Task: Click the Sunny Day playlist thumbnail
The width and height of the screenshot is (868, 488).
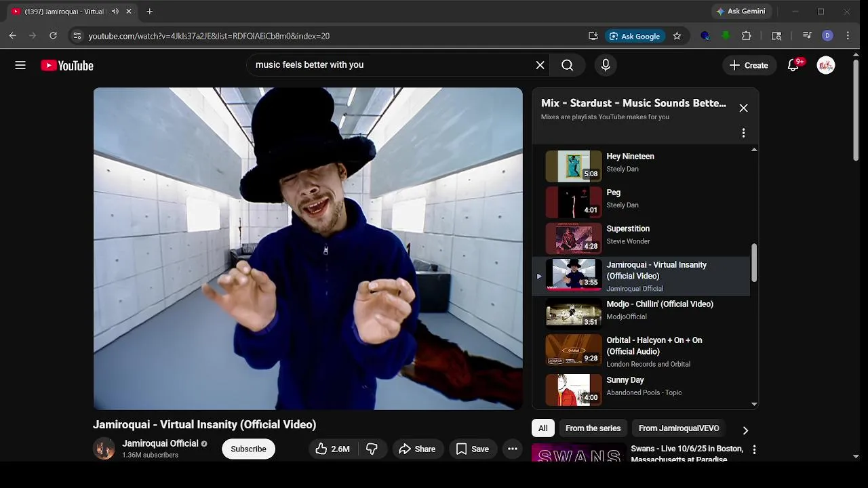Action: 574,390
